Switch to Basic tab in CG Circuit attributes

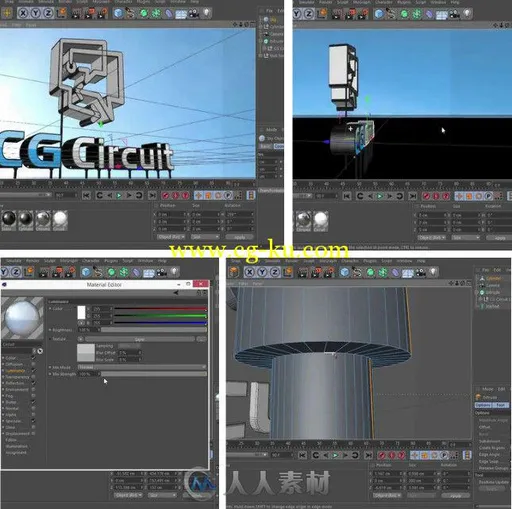point(266,146)
